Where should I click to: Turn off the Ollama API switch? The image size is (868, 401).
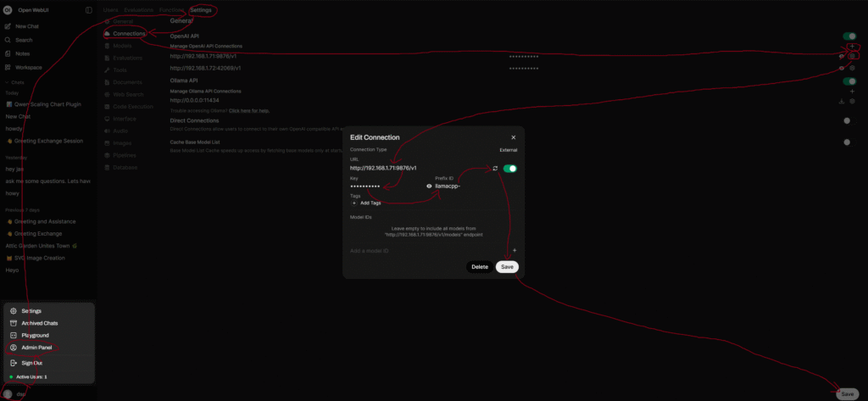[849, 81]
